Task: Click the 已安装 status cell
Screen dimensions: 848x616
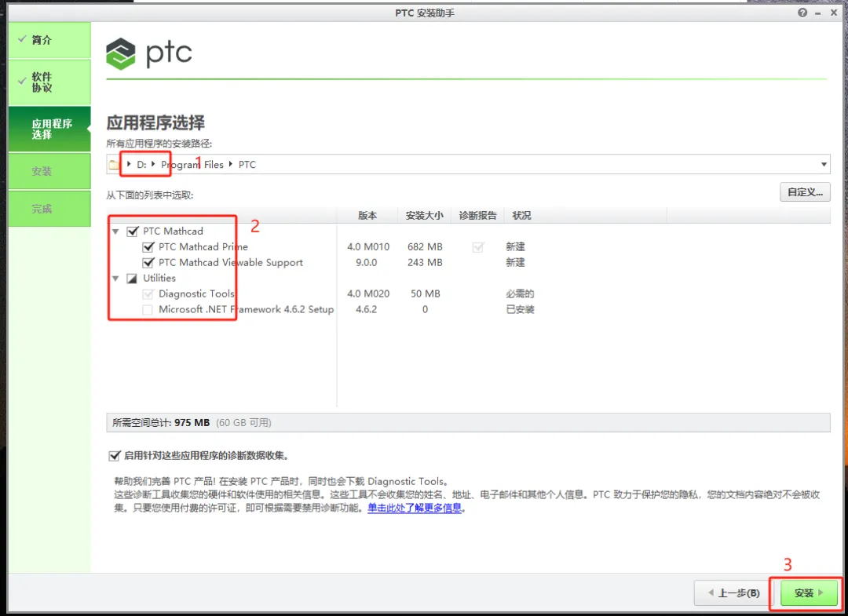Action: (520, 310)
